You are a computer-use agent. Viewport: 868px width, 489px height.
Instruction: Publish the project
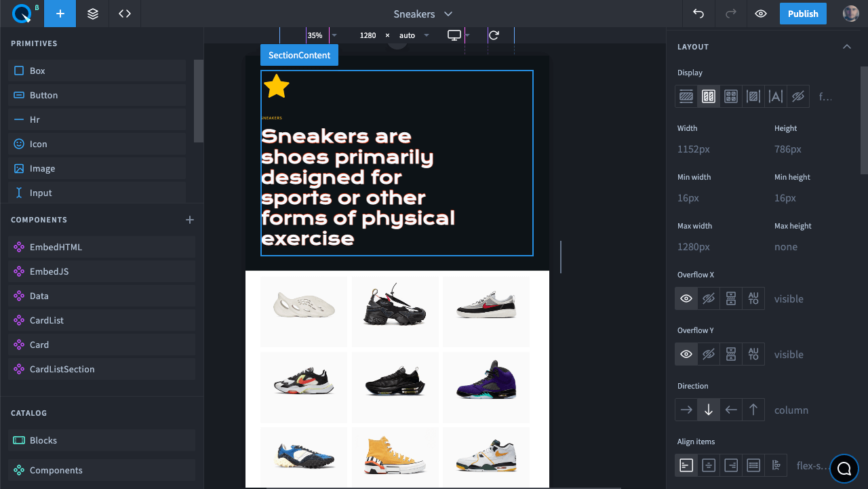(x=803, y=14)
